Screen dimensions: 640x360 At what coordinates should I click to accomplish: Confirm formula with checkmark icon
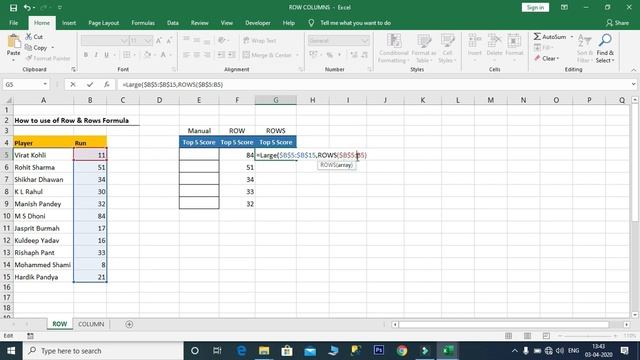click(90, 84)
